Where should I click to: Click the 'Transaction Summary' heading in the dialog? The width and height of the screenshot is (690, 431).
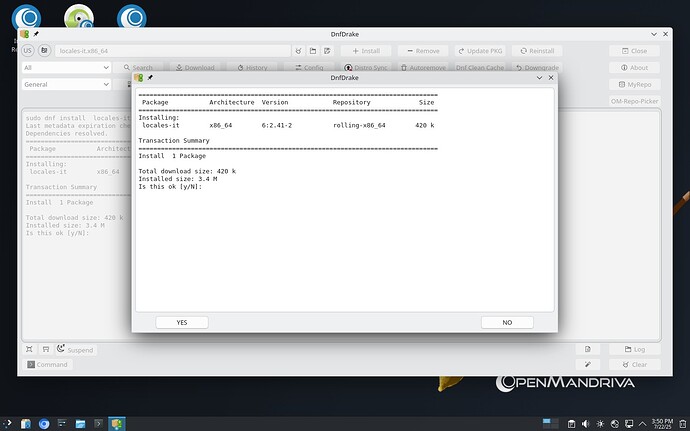coord(174,140)
